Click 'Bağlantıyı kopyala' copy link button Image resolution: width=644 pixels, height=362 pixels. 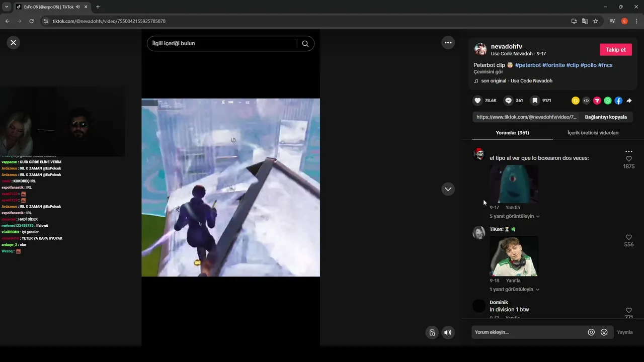[606, 117]
